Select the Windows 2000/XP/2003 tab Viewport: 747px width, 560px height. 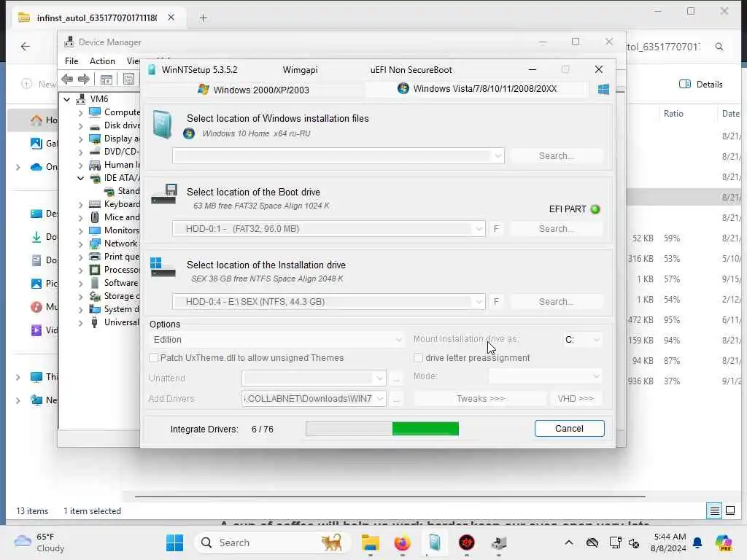[x=253, y=90]
